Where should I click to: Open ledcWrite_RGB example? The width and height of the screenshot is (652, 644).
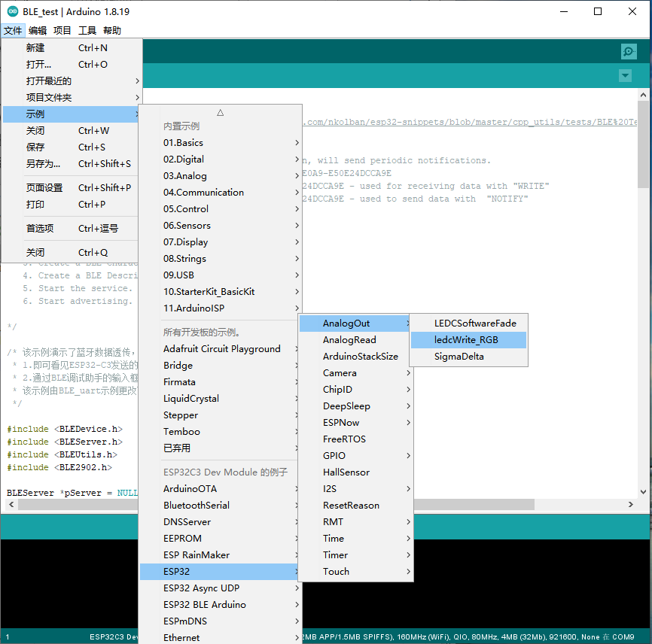click(468, 340)
